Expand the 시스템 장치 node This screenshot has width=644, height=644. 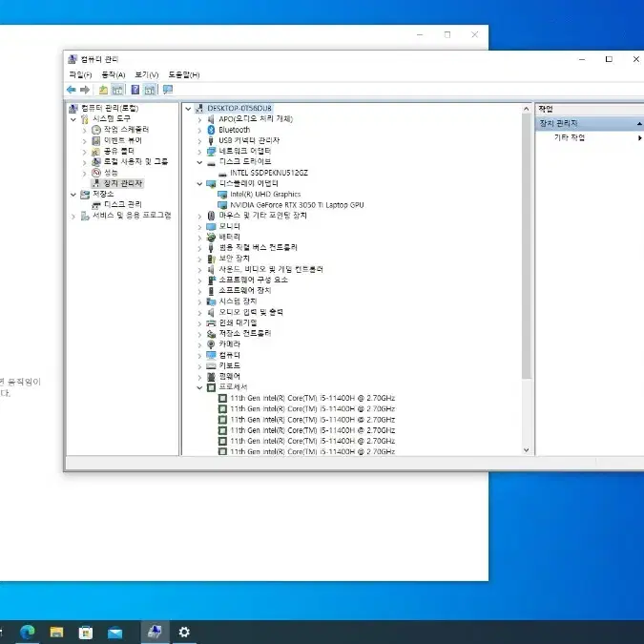(x=199, y=301)
